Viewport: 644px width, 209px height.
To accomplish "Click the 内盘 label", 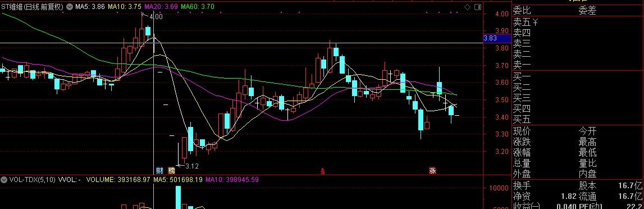I will click(x=587, y=174).
